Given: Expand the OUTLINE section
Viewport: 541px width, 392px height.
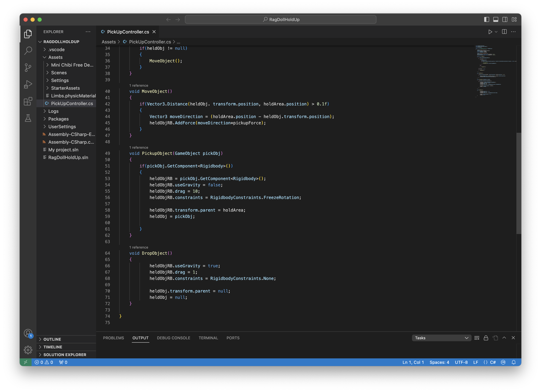Looking at the screenshot, I should click(52, 339).
